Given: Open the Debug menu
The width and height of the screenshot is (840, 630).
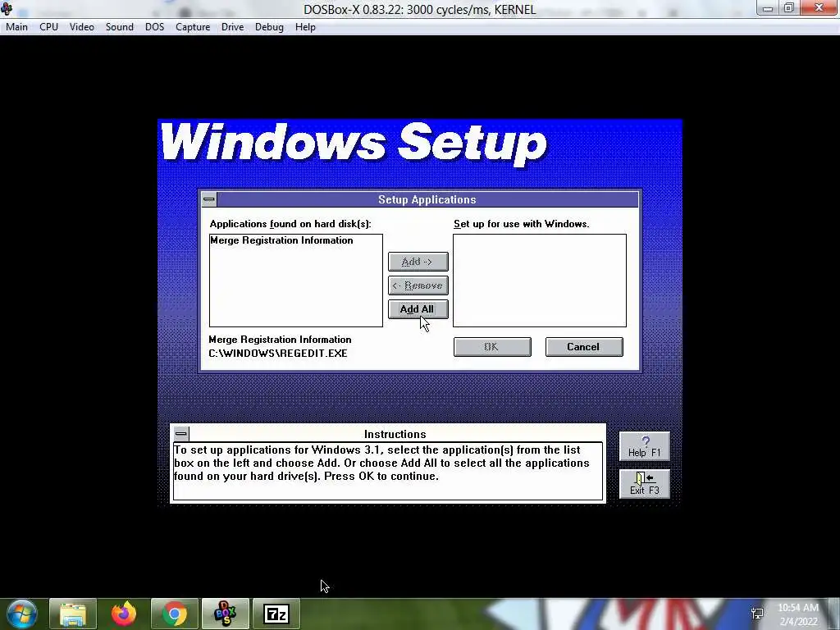Looking at the screenshot, I should click(x=269, y=27).
